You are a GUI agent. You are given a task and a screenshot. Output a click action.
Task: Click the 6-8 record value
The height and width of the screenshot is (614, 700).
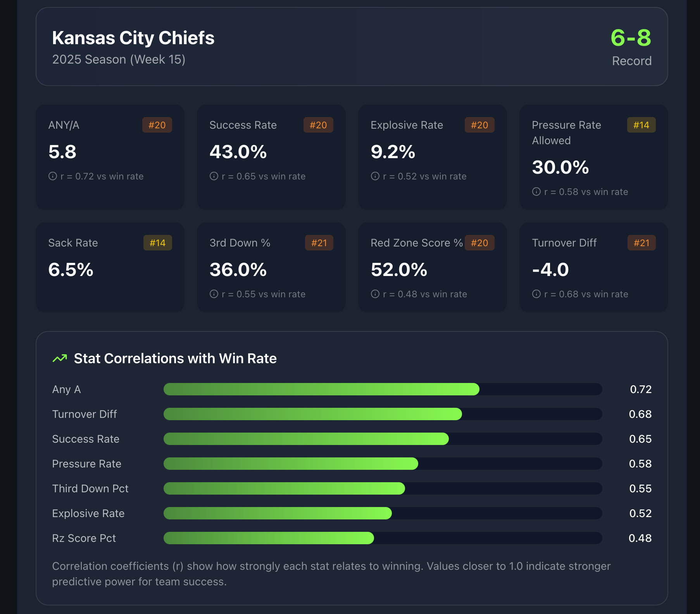[x=631, y=37]
